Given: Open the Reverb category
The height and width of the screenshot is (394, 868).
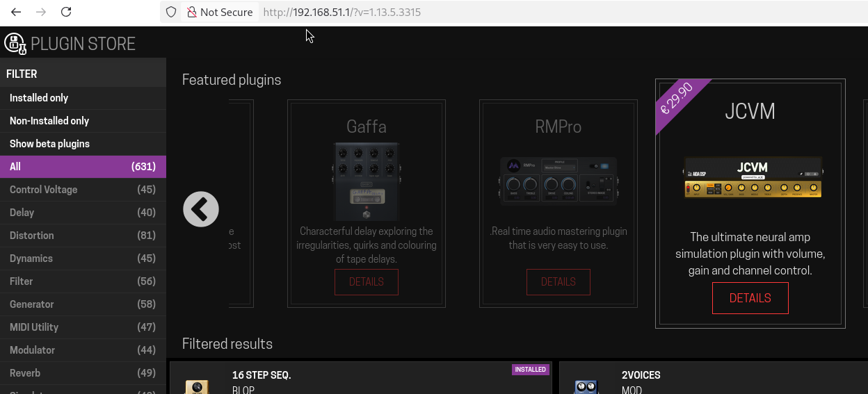Looking at the screenshot, I should [x=83, y=373].
